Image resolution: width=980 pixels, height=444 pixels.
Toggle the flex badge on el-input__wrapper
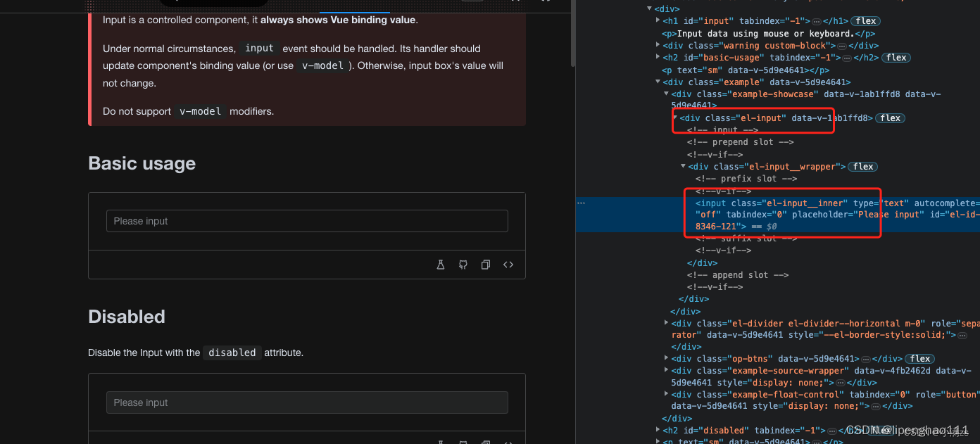tap(863, 167)
